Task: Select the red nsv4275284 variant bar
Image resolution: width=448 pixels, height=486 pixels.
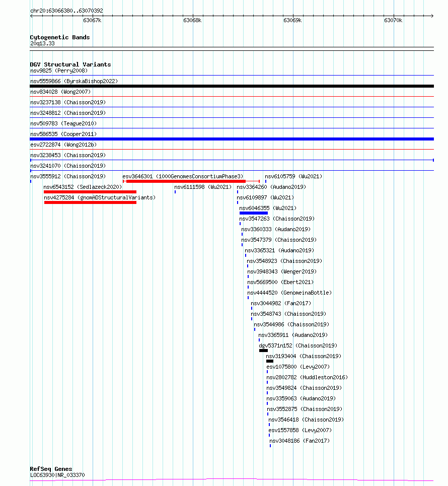Action: tap(90, 202)
